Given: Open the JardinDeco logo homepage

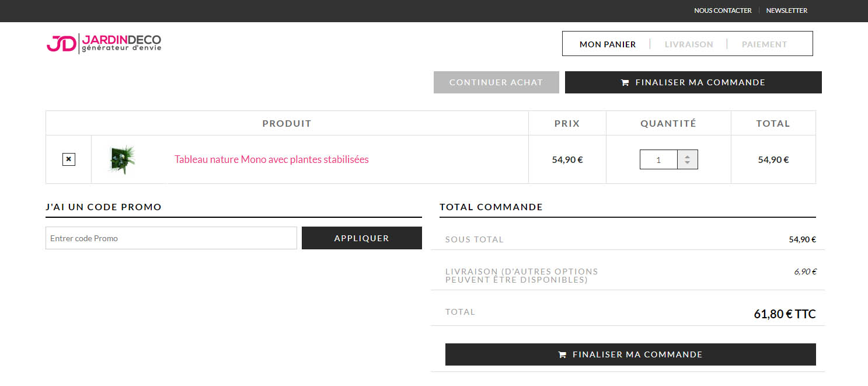Looking at the screenshot, I should (104, 43).
